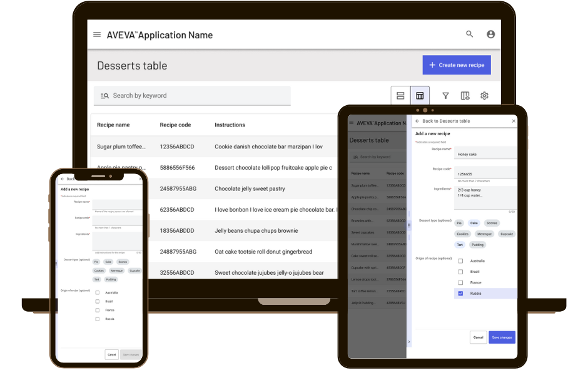Click Create new recipe button
This screenshot has height=370, width=588.
(x=457, y=65)
